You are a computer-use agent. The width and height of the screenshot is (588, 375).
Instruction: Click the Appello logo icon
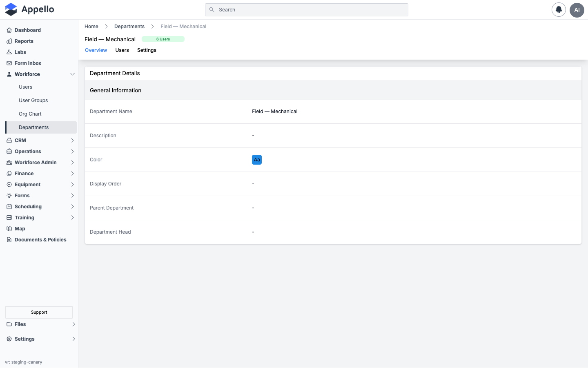point(11,9)
